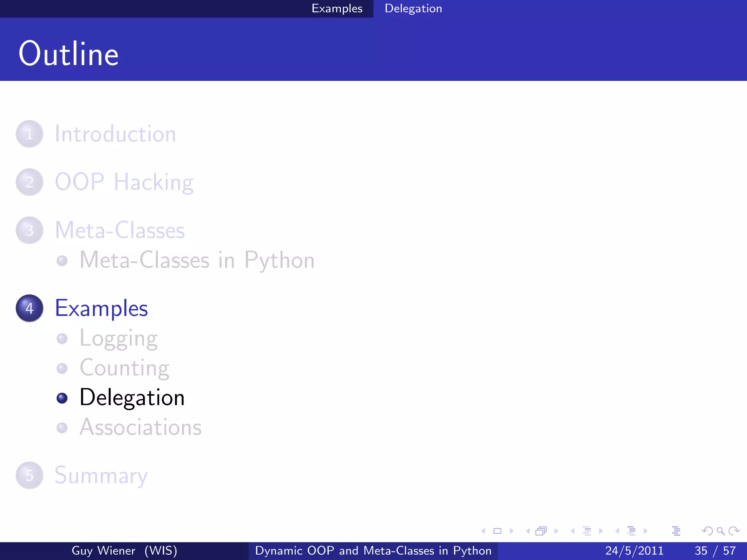Image resolution: width=747 pixels, height=560 pixels.
Task: Click the number 1 section ball
Action: [x=30, y=134]
